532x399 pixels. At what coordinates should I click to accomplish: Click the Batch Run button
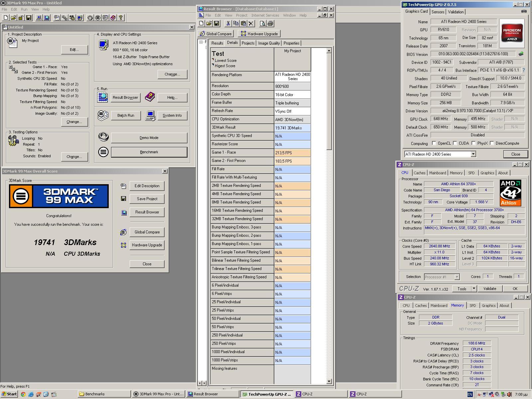coord(126,115)
